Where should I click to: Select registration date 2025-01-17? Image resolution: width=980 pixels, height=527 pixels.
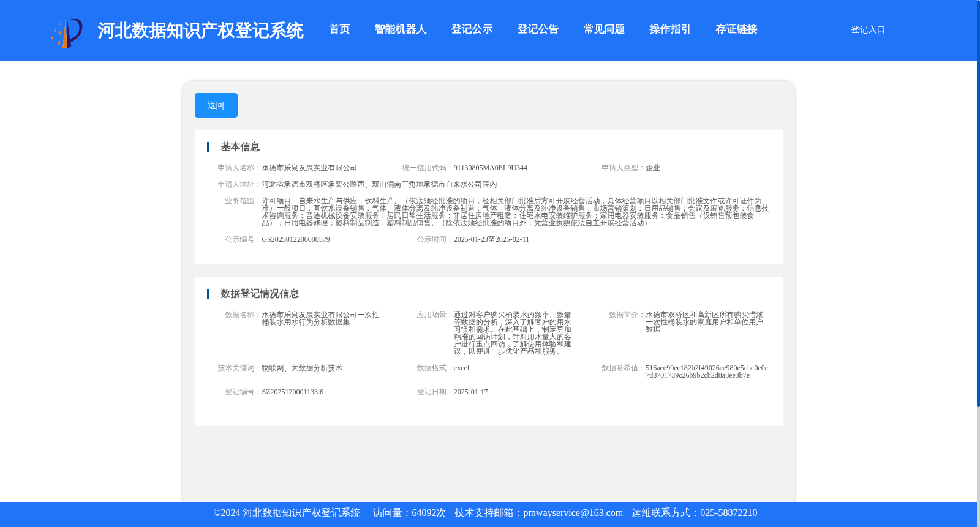click(x=471, y=392)
